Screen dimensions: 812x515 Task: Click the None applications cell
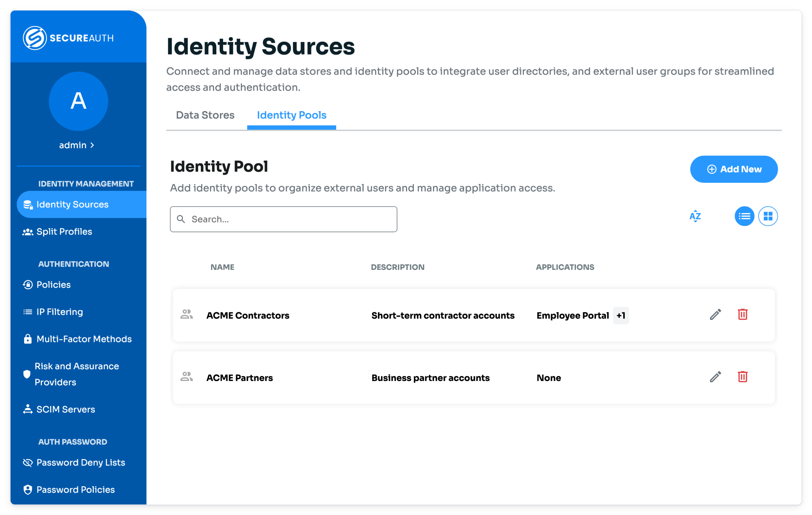pos(549,378)
